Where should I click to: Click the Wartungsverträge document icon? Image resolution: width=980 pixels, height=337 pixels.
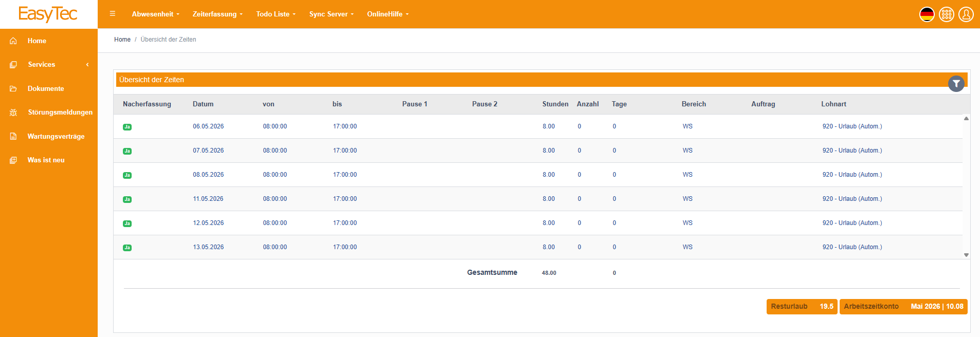[13, 136]
